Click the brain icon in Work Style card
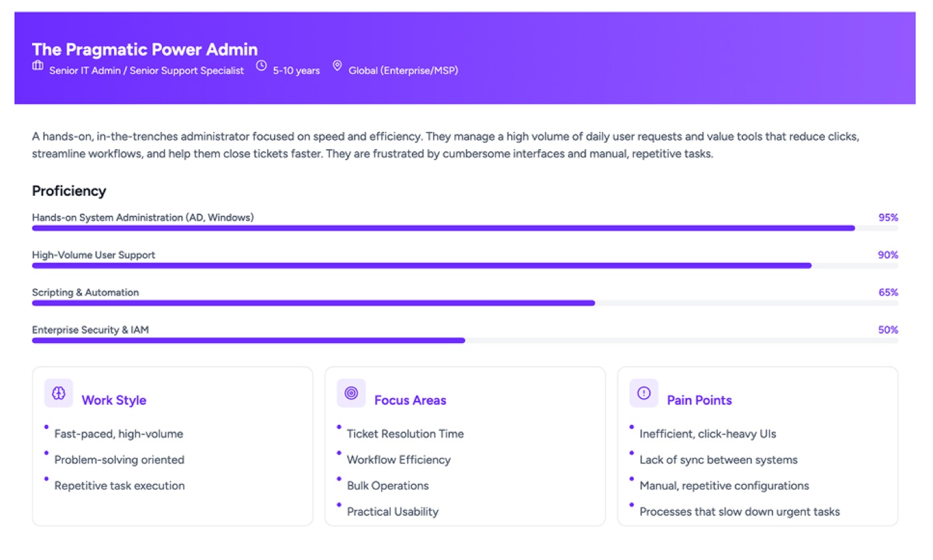This screenshot has width=933, height=560. pos(59,393)
